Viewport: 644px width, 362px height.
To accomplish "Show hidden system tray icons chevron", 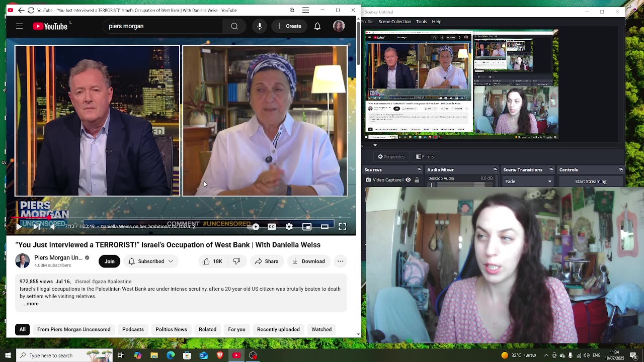I will (x=546, y=355).
